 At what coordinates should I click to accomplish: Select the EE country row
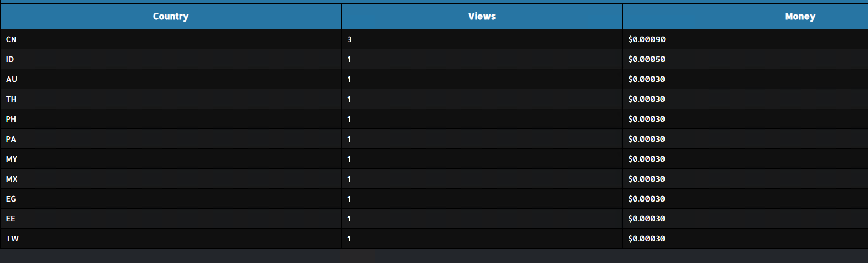coord(11,219)
